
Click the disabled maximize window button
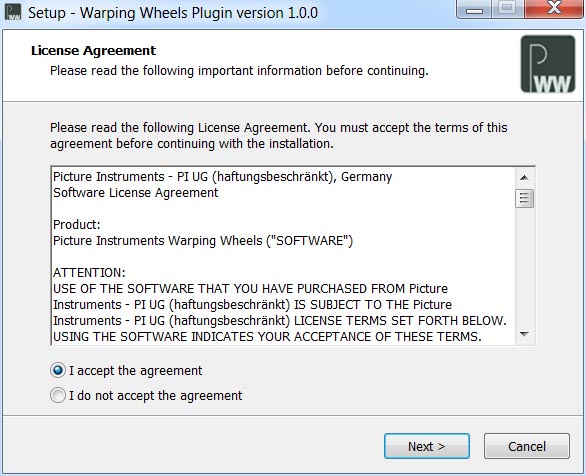508,9
